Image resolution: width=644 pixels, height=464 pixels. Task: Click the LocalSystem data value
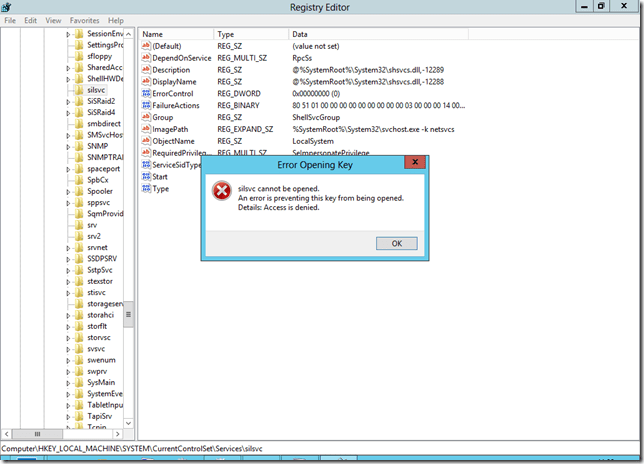pyautogui.click(x=313, y=141)
